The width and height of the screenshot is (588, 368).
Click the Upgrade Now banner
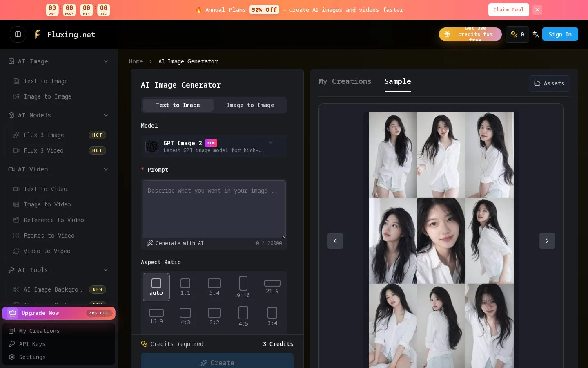[58, 313]
